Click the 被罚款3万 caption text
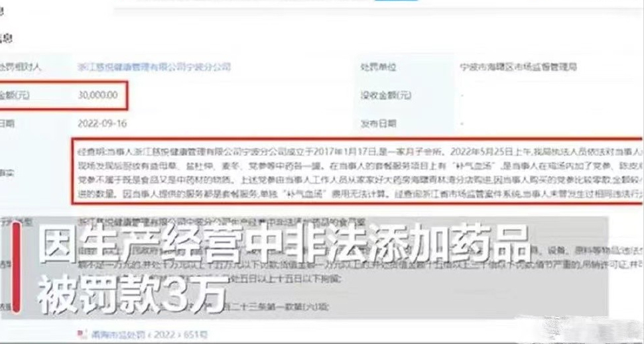The height and width of the screenshot is (344, 644). [x=132, y=294]
